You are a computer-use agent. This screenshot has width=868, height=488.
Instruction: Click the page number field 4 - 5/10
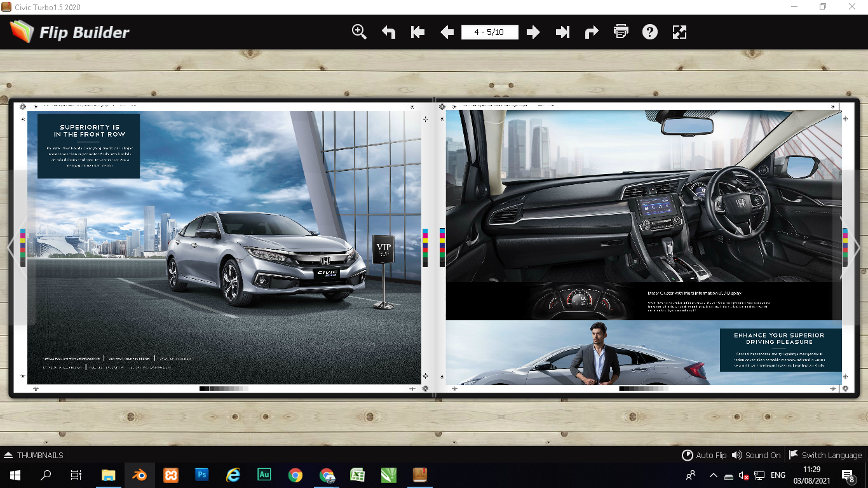489,32
